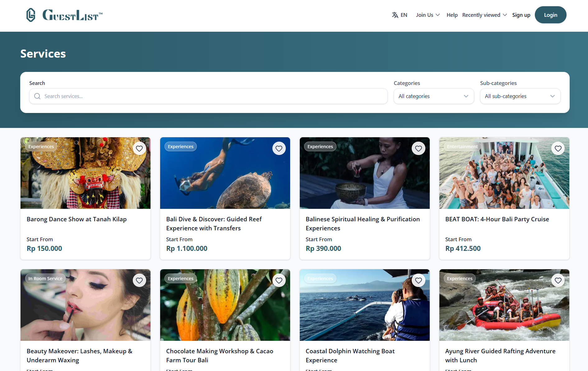Open the Help page
The image size is (588, 371).
click(x=452, y=15)
